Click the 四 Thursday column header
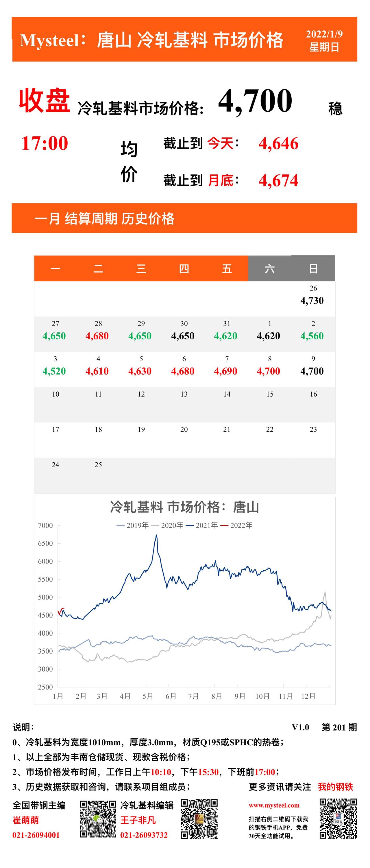The height and width of the screenshot is (868, 370). [x=184, y=269]
